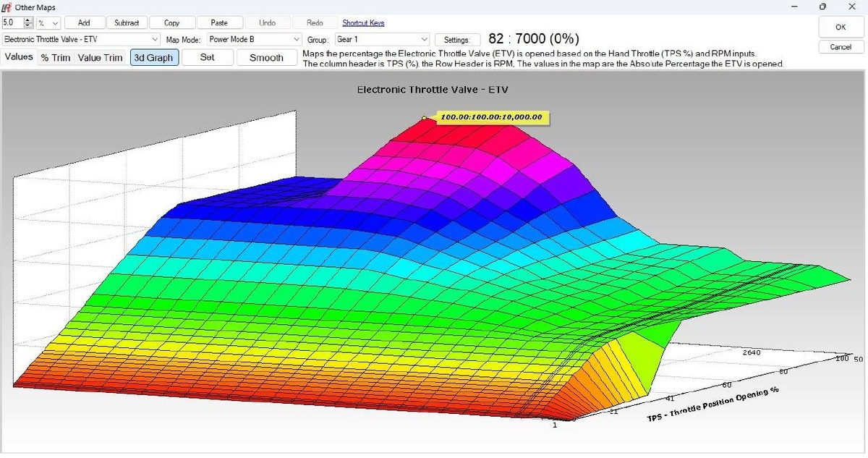Confirm with the OK button

point(840,27)
